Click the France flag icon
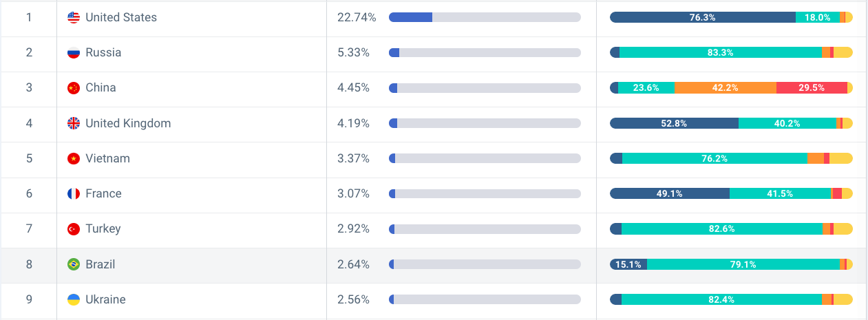Viewport: 868px width, 320px height. click(x=74, y=194)
